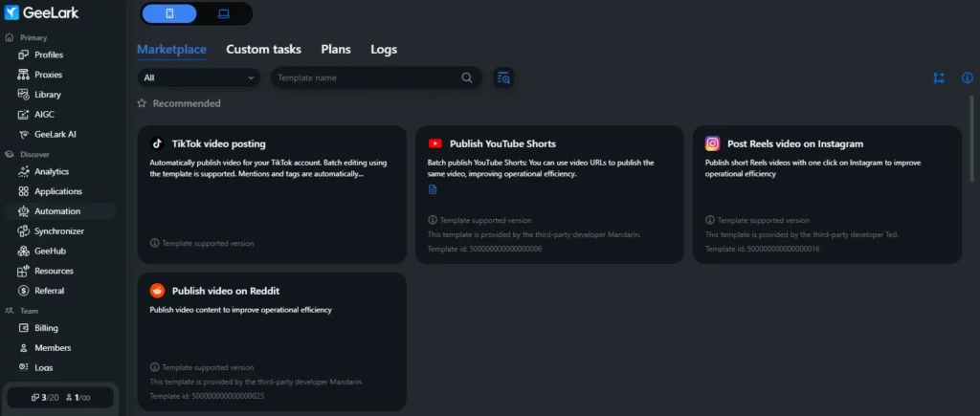Click the GeeHub sidebar icon

point(23,252)
